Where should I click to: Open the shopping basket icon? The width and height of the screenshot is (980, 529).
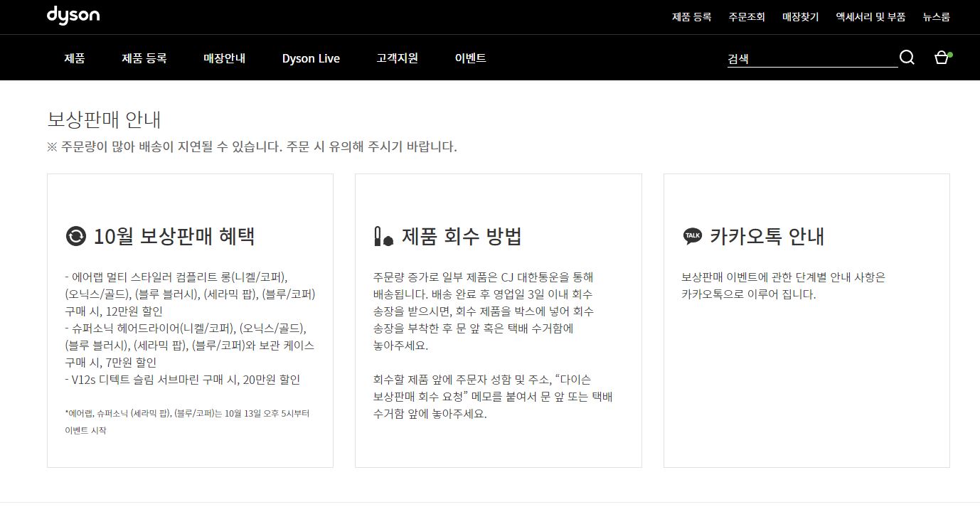click(942, 58)
